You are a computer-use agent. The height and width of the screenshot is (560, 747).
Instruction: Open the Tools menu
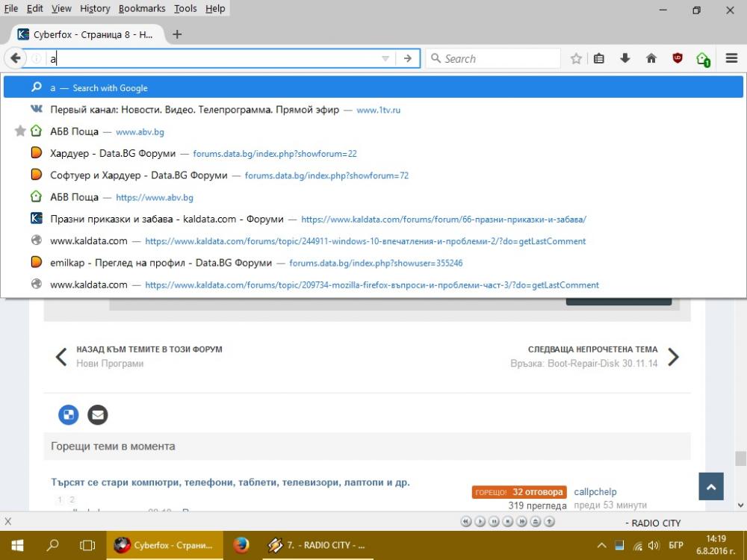coord(185,8)
